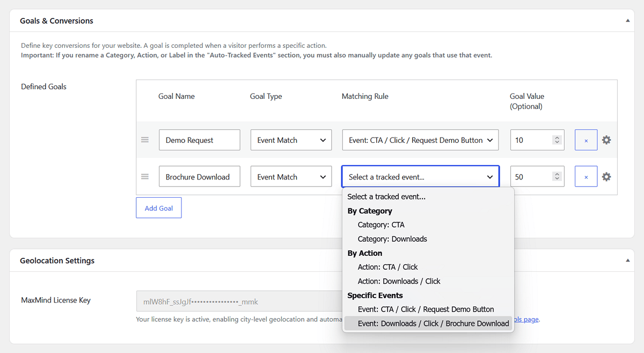
Task: Click the 'Goal Value (Optional)' column header
Action: point(527,101)
